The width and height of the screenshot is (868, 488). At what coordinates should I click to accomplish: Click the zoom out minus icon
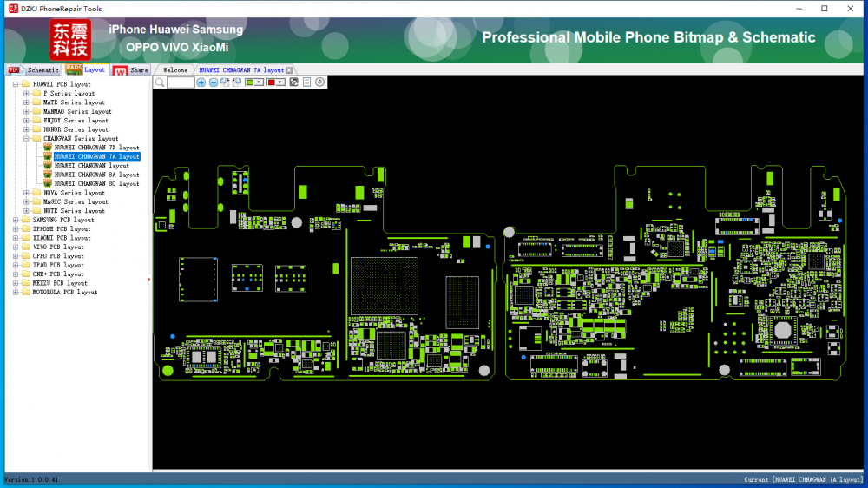(x=214, y=82)
